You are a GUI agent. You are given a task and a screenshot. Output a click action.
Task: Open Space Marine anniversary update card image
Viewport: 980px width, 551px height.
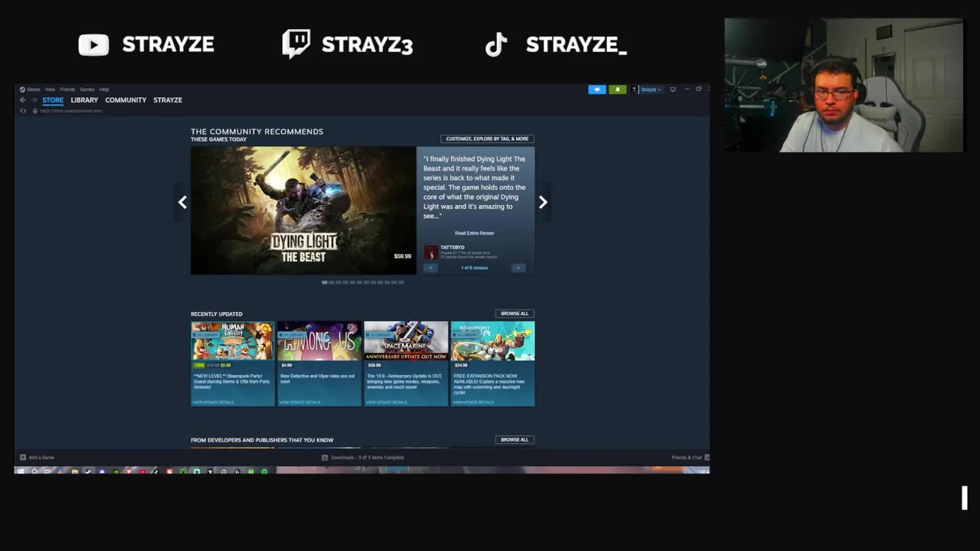tap(406, 341)
